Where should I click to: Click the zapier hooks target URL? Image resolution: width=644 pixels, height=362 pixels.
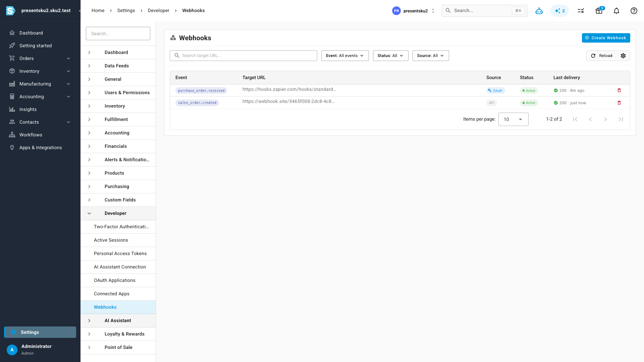click(289, 89)
